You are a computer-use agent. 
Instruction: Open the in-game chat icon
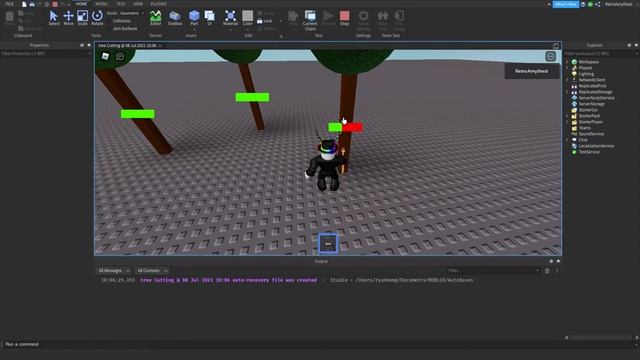click(x=120, y=56)
